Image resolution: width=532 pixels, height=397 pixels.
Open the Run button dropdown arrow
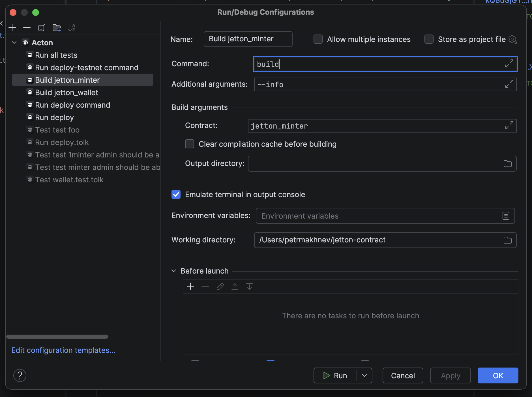[364, 375]
